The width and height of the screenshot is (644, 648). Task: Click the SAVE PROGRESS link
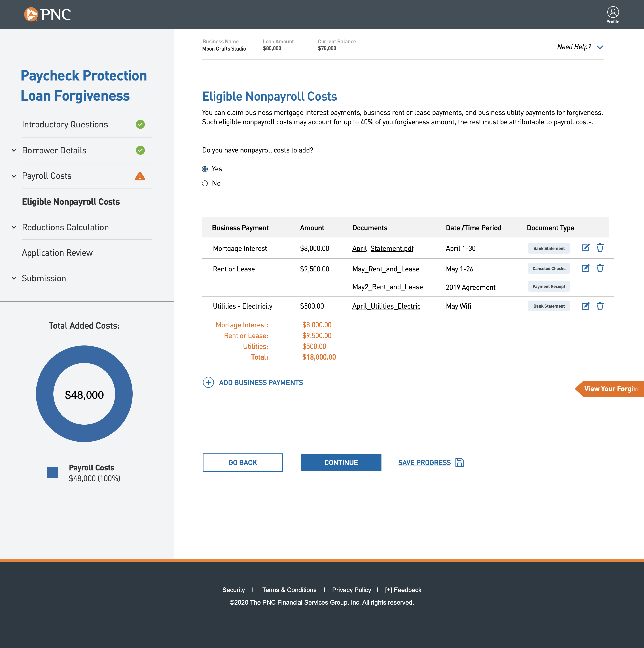pyautogui.click(x=424, y=463)
